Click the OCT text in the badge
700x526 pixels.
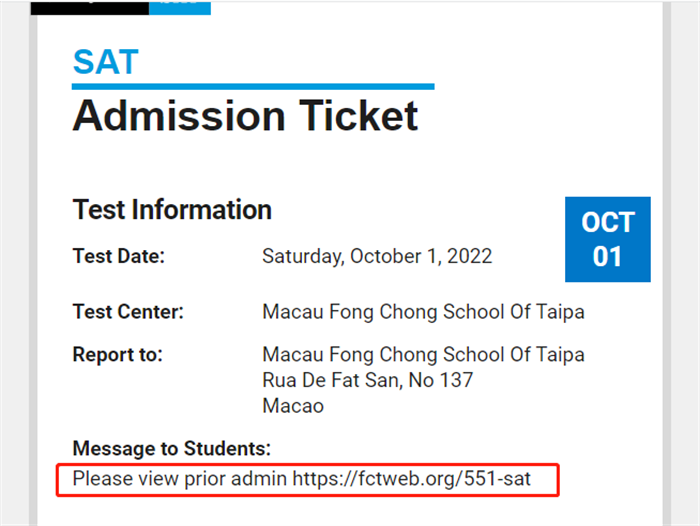tap(608, 222)
